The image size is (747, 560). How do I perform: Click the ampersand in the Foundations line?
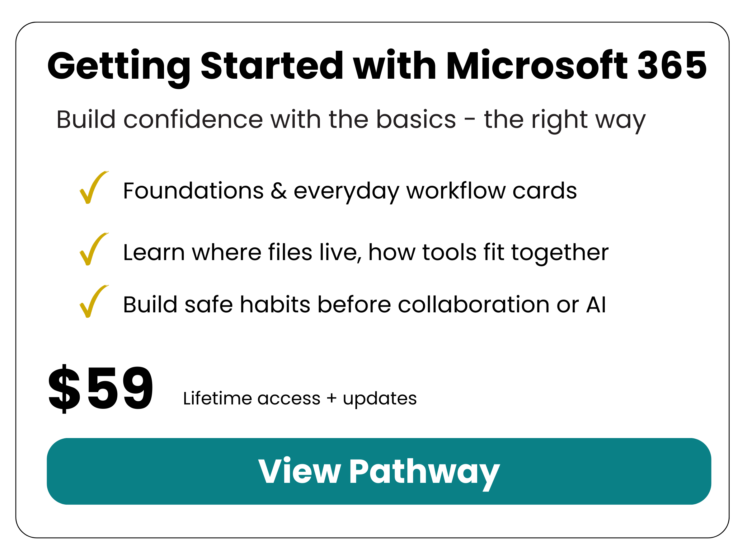(x=279, y=191)
